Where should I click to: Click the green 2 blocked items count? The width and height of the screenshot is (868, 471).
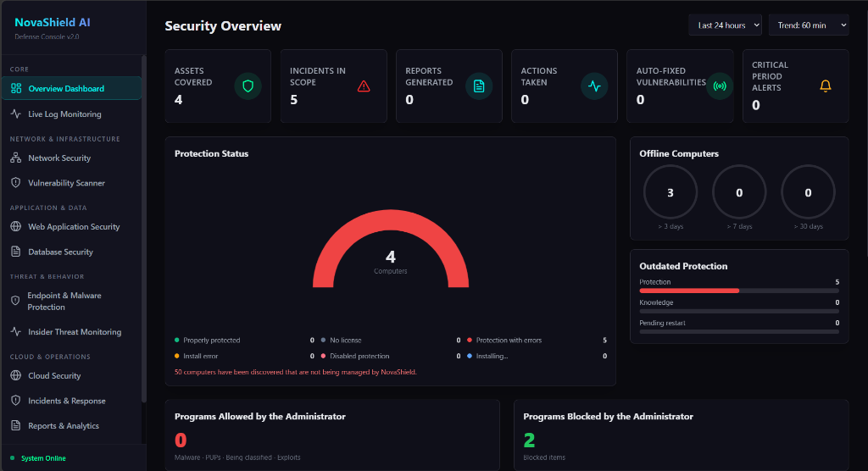[x=529, y=440]
